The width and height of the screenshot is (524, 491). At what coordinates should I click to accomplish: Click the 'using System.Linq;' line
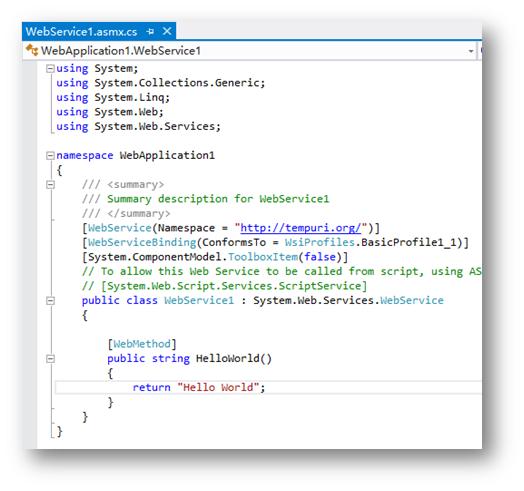(x=113, y=98)
